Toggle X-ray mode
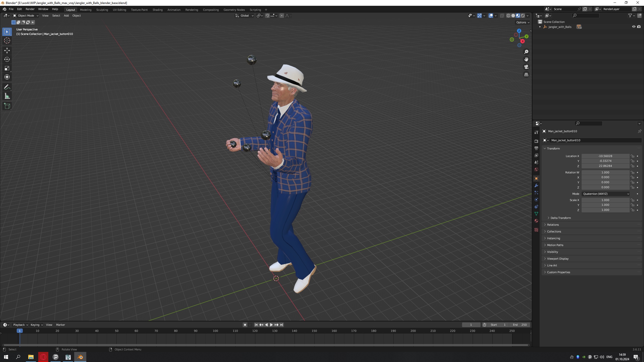The image size is (644, 362). (x=502, y=16)
